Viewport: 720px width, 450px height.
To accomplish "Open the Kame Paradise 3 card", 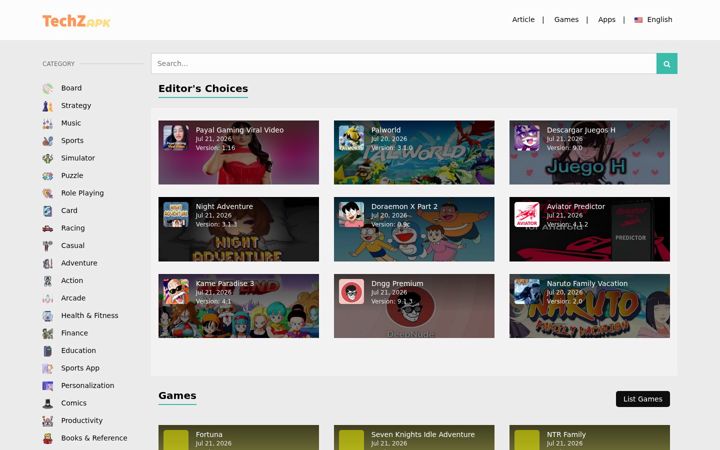I will (239, 306).
